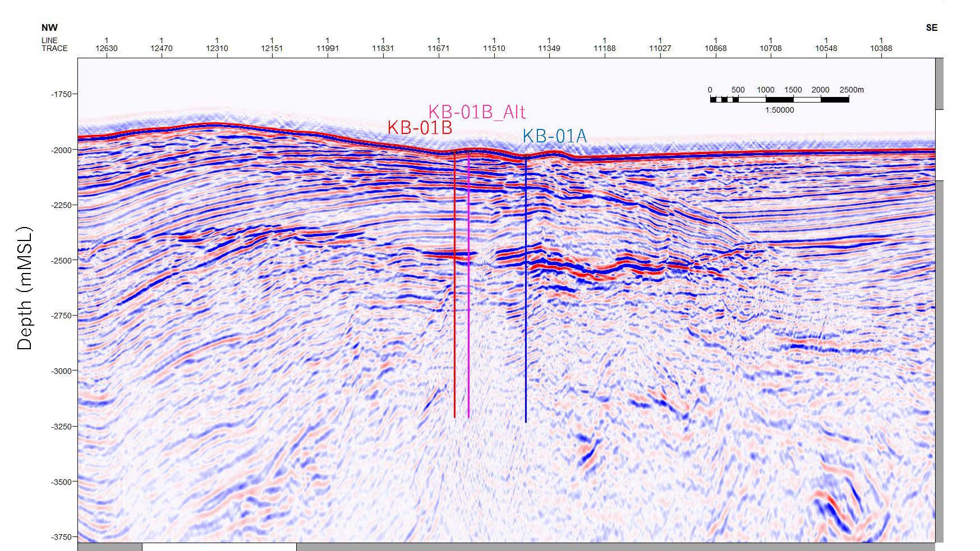Click depth tick label -3000
Image resolution: width=980 pixels, height=551 pixels.
pos(61,371)
